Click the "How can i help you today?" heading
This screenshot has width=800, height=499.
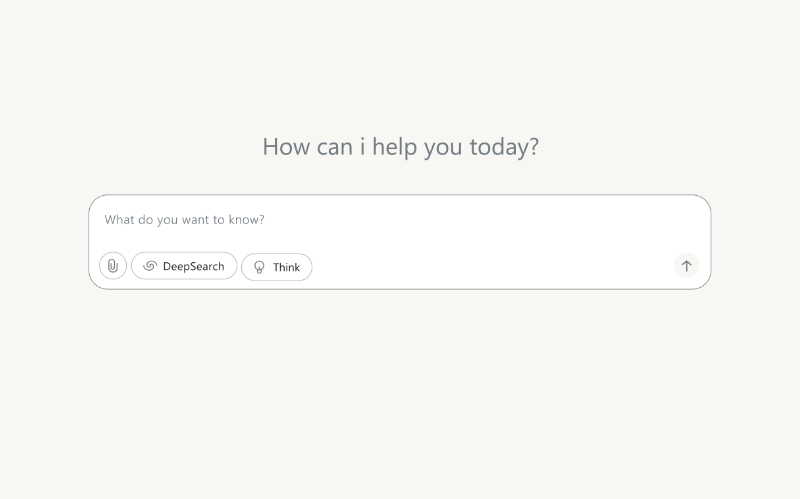click(401, 147)
